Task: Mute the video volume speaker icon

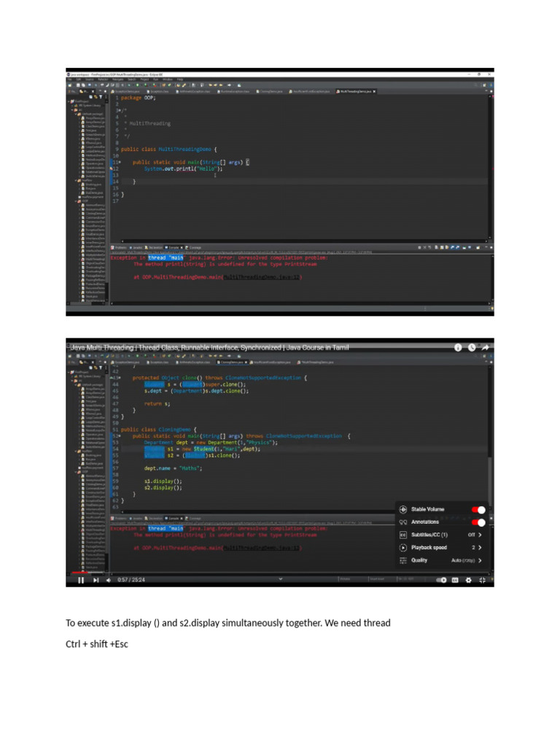Action: click(109, 580)
